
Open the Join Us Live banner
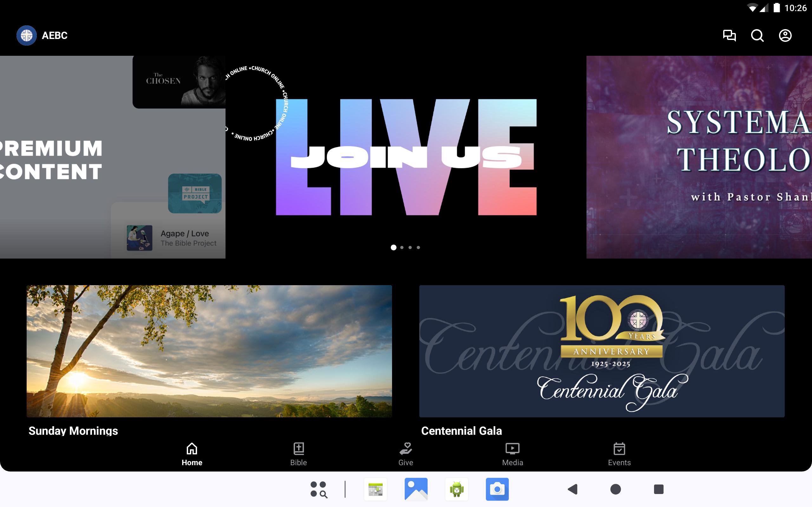click(406, 157)
